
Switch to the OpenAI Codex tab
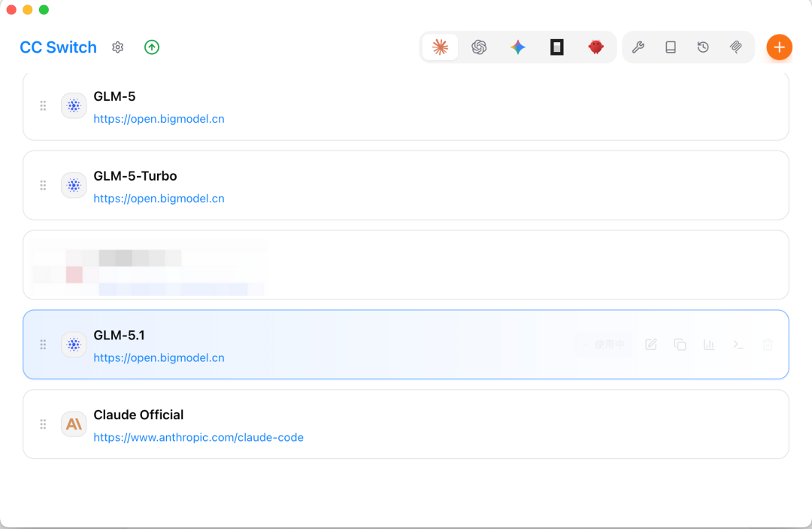click(x=479, y=47)
